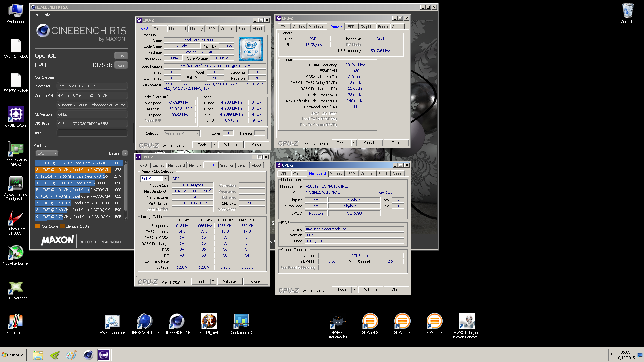Open D3DOverrider desktop shortcut

click(x=16, y=290)
